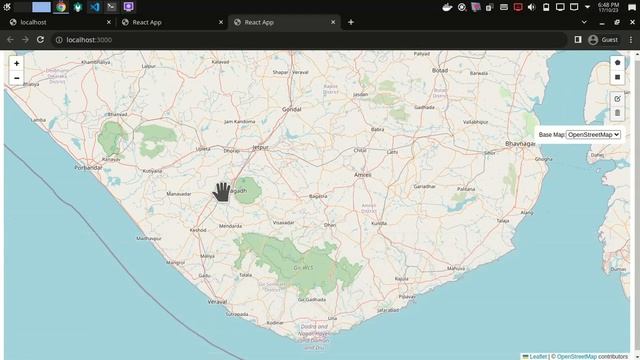The width and height of the screenshot is (640, 360).
Task: Open the OpenStreetMap attribution link
Action: 576,357
